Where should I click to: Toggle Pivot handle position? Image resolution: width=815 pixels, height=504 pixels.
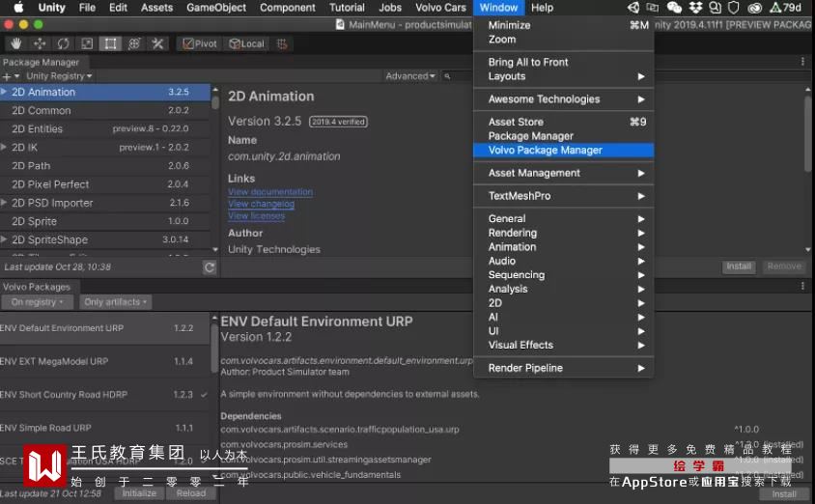200,44
